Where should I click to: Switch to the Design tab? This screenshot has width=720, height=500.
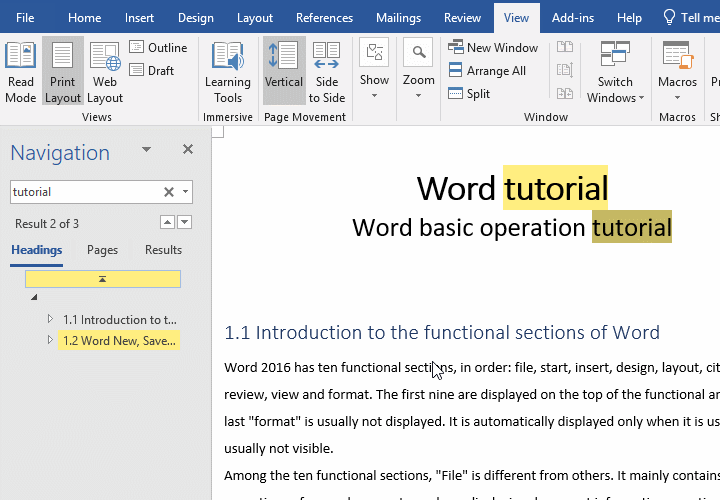coord(196,18)
